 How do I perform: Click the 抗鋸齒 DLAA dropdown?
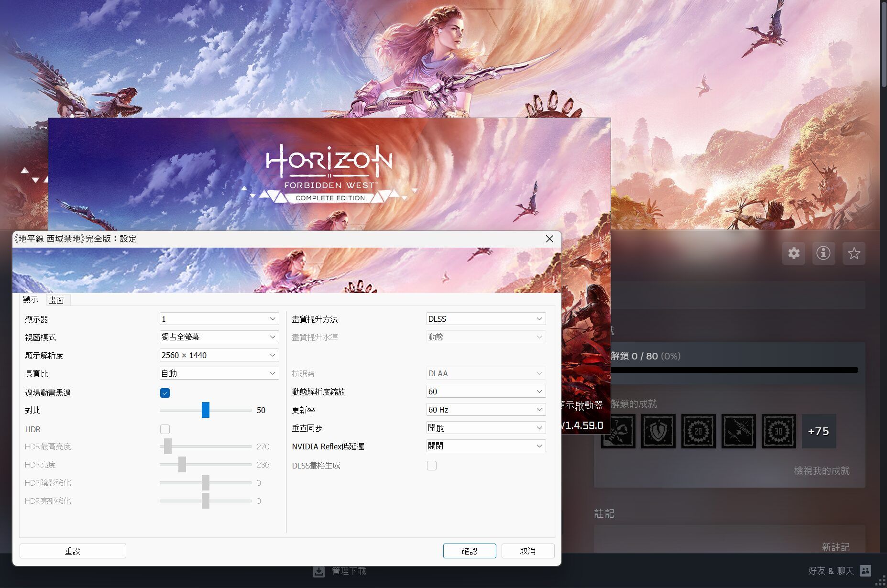tap(486, 373)
